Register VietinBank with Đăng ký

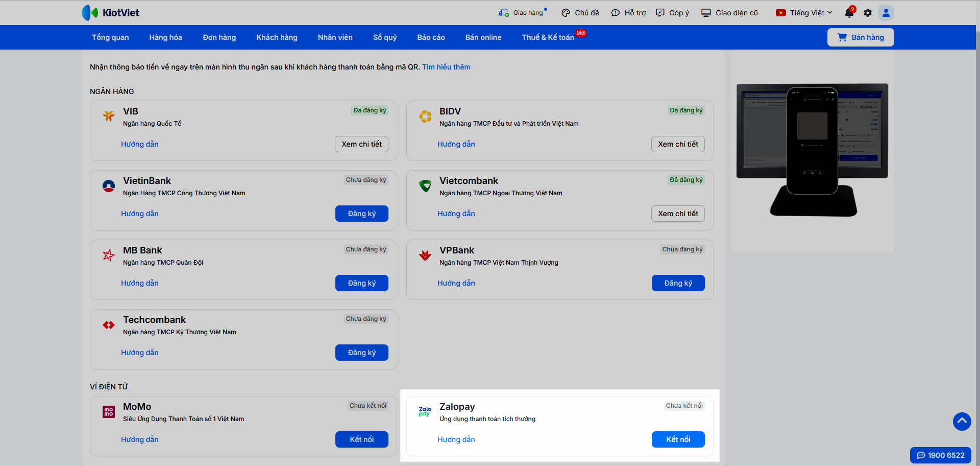[x=362, y=214]
